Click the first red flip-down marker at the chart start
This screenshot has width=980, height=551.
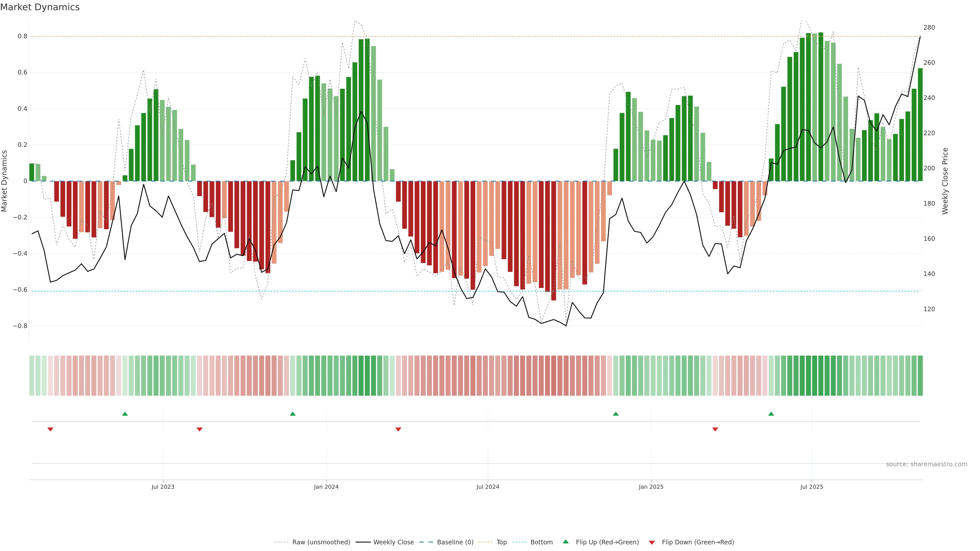[x=50, y=429]
